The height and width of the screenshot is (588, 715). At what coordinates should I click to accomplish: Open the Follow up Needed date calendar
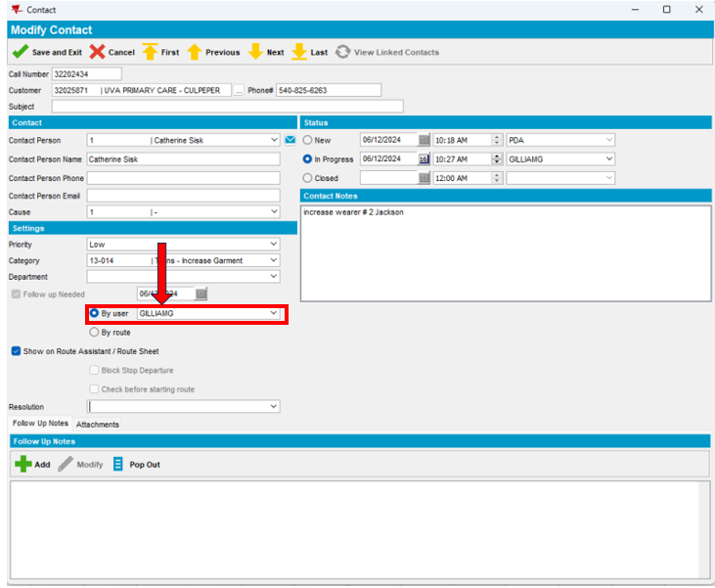[201, 294]
